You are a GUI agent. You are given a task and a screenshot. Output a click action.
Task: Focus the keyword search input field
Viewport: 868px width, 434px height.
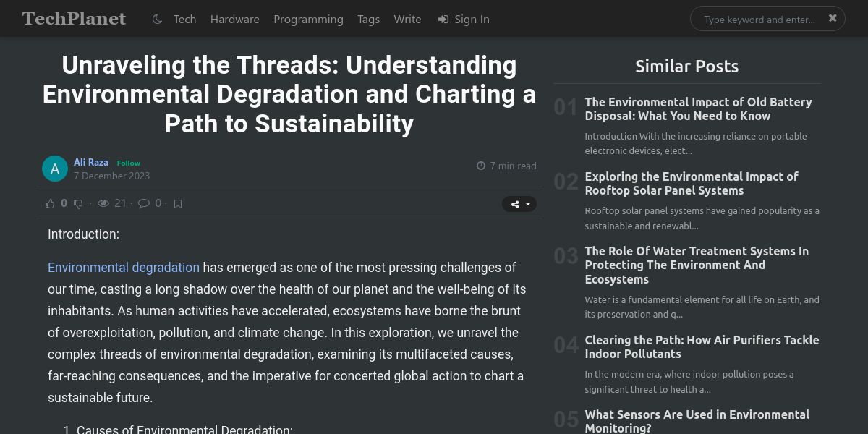click(x=759, y=20)
